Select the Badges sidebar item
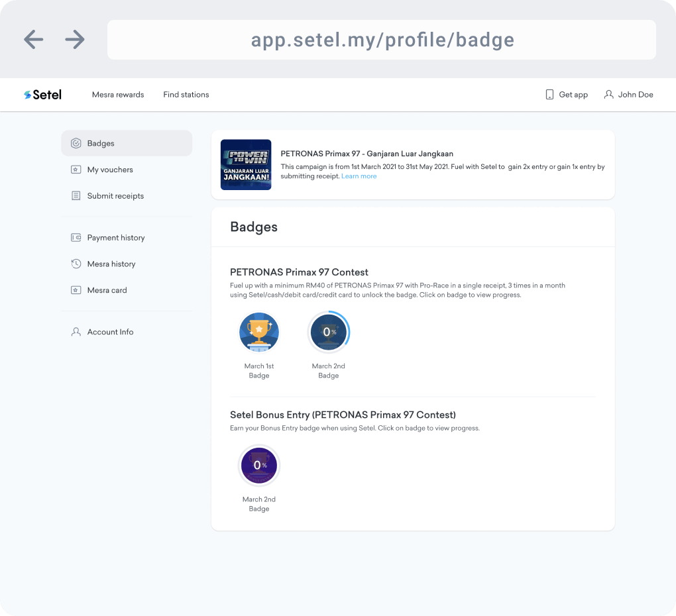 tap(127, 144)
